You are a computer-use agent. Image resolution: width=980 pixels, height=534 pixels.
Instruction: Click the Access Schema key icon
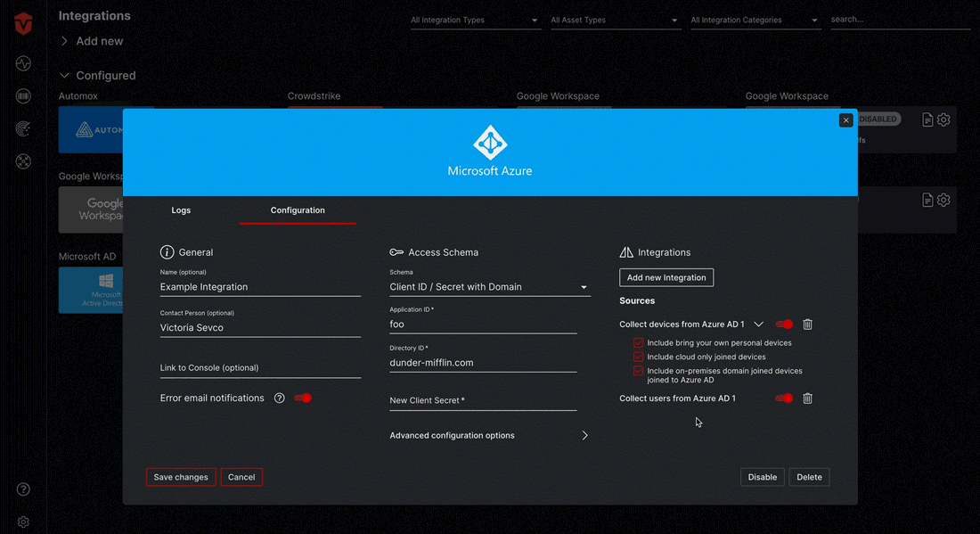point(396,252)
